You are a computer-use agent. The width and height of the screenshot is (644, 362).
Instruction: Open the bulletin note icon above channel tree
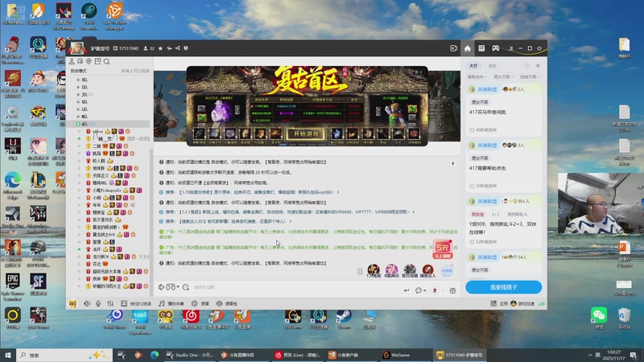pyautogui.click(x=97, y=62)
